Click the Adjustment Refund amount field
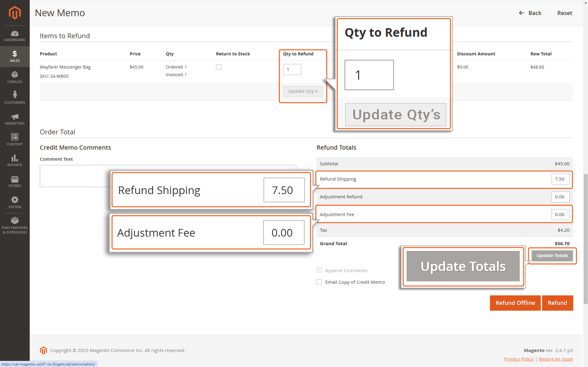Screen dimensions: 588x367 tap(560, 197)
